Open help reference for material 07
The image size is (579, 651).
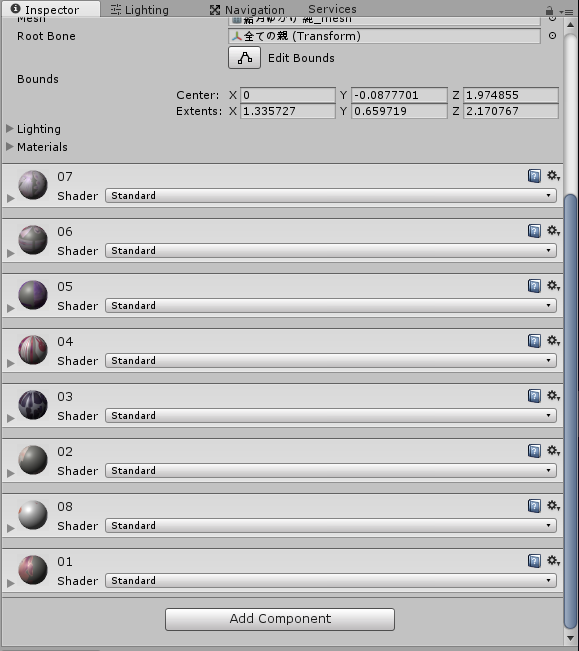click(x=534, y=176)
